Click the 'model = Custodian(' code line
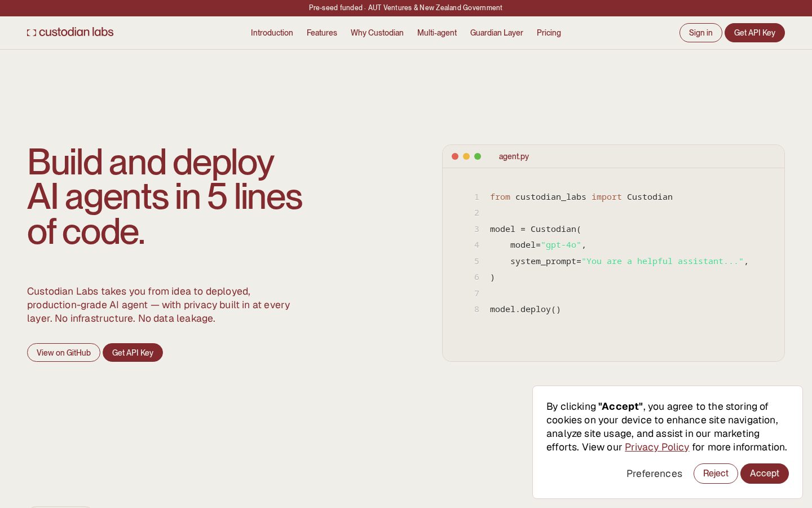Screen dimensions: 812x508 536,229
